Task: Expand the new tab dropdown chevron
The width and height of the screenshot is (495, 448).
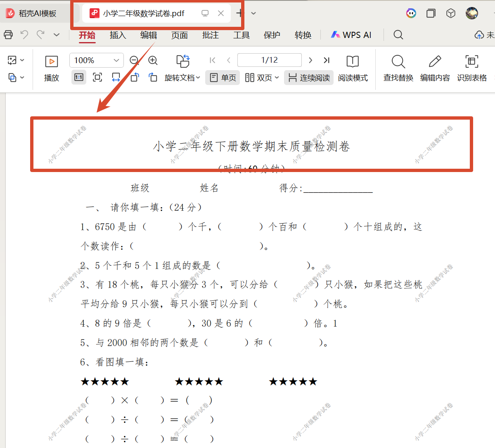Action: [253, 13]
